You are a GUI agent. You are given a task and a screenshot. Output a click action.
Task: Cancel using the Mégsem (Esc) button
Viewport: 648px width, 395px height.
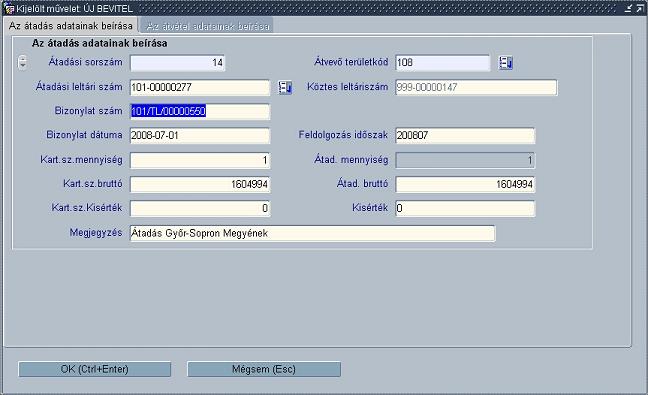[x=264, y=369]
